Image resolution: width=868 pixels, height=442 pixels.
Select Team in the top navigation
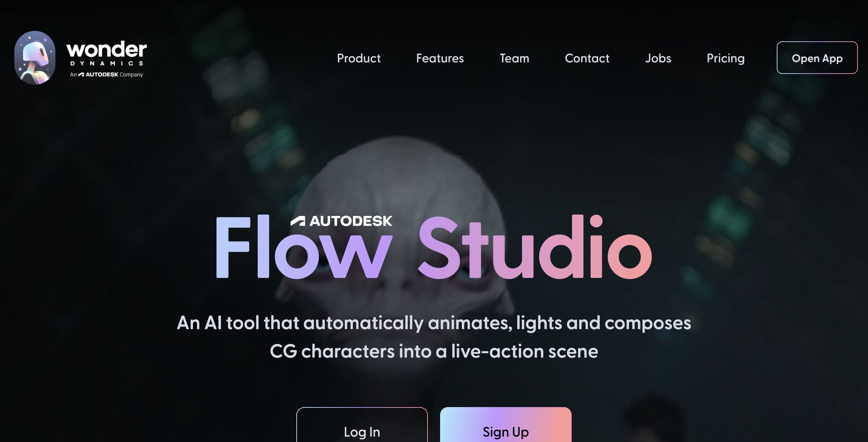pos(514,58)
